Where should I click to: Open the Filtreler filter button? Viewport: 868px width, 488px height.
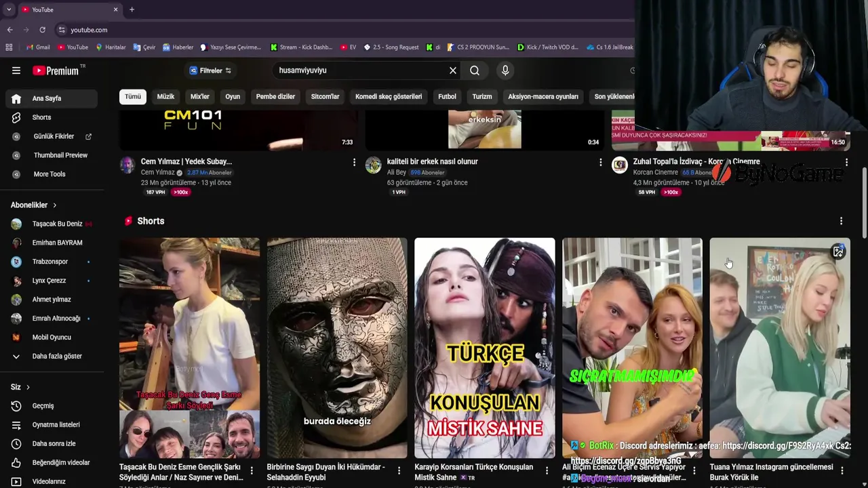(210, 70)
